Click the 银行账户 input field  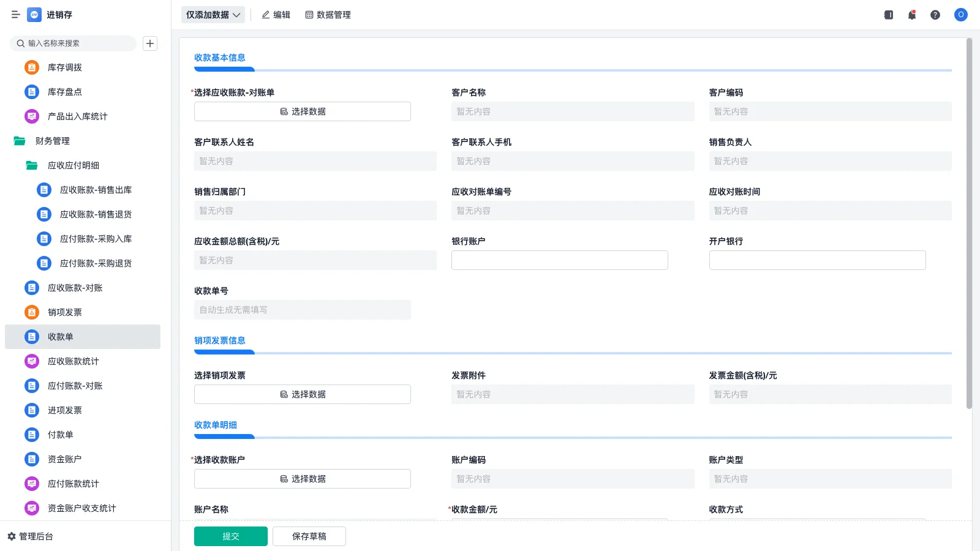560,260
